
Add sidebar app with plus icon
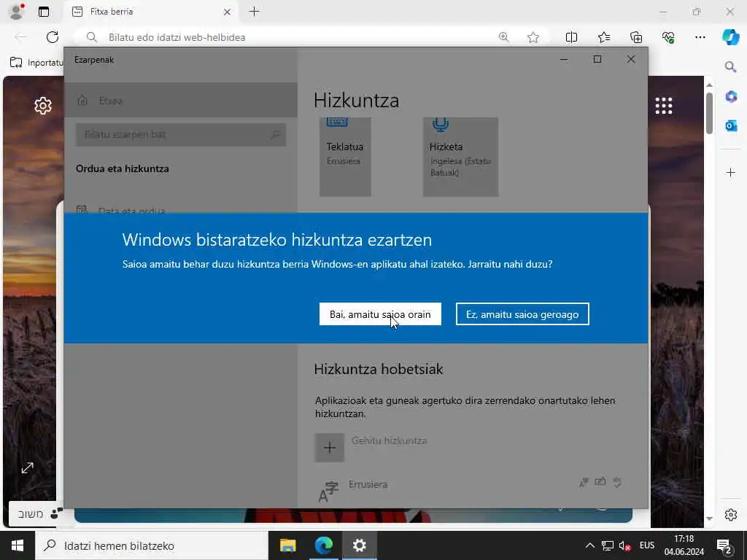pos(731,172)
